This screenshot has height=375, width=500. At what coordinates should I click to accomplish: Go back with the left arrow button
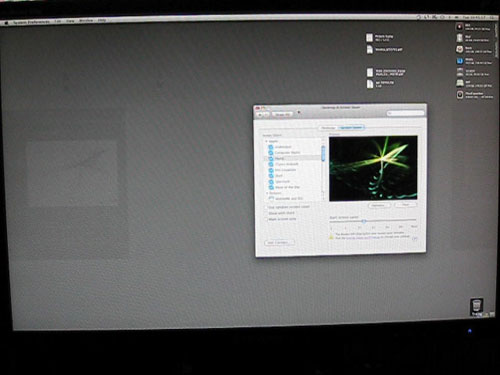(x=260, y=115)
